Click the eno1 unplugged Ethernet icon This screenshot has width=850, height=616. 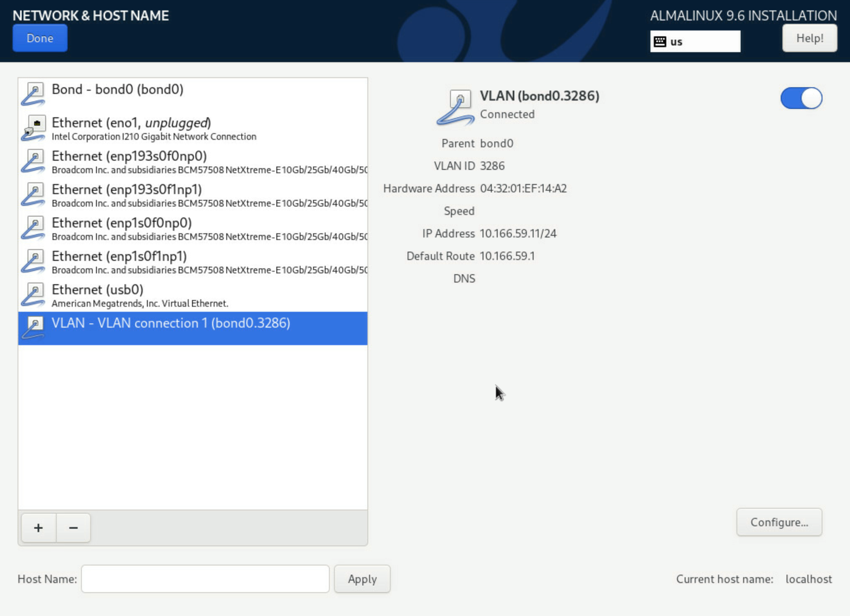pos(33,128)
